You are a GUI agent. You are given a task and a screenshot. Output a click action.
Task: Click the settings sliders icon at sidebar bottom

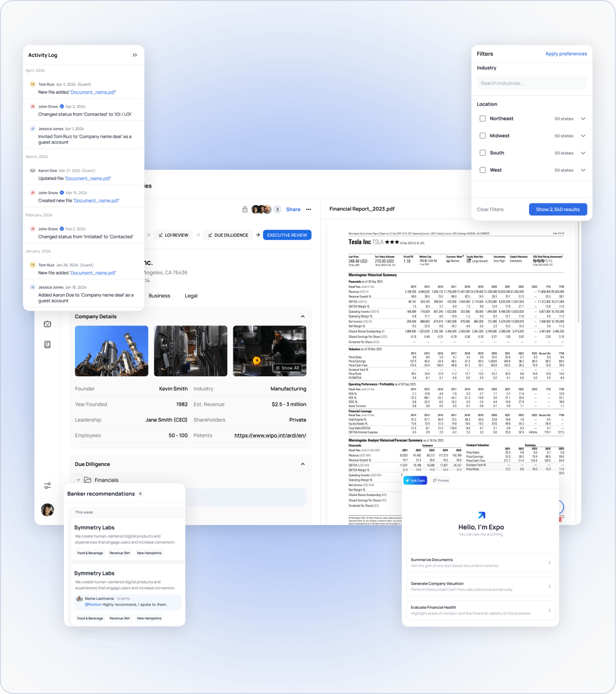tap(48, 485)
